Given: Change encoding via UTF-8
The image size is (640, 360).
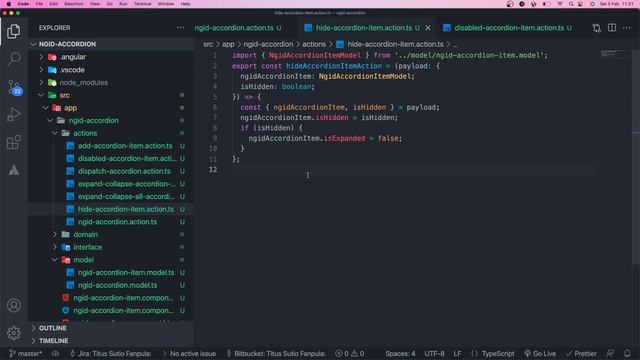Looking at the screenshot, I should coord(434,353).
